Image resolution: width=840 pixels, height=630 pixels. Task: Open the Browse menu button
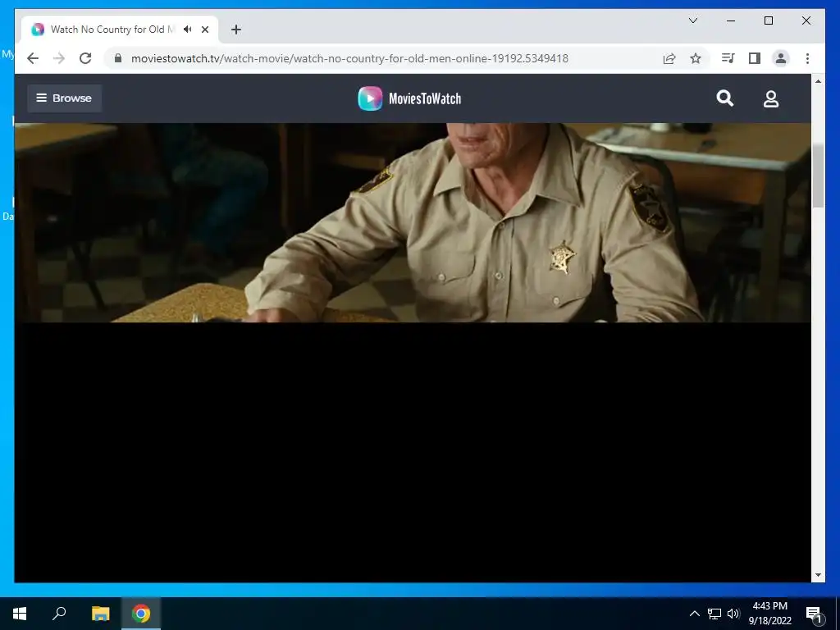pyautogui.click(x=64, y=98)
